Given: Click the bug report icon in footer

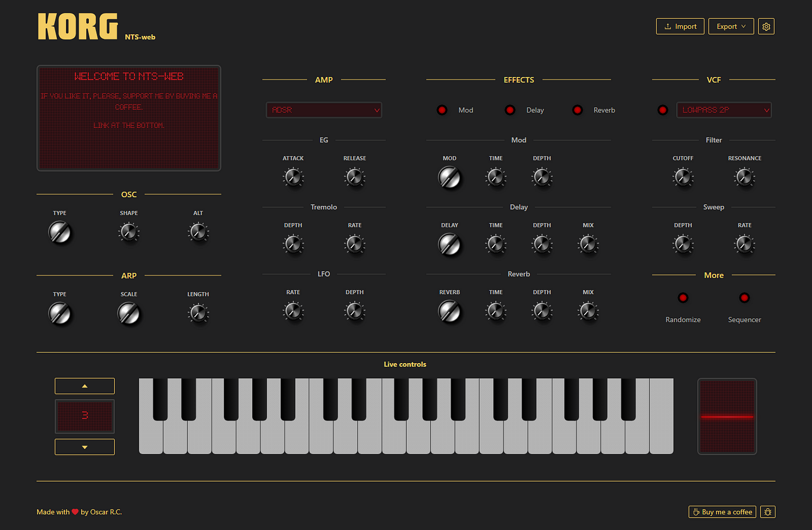Looking at the screenshot, I should point(768,512).
